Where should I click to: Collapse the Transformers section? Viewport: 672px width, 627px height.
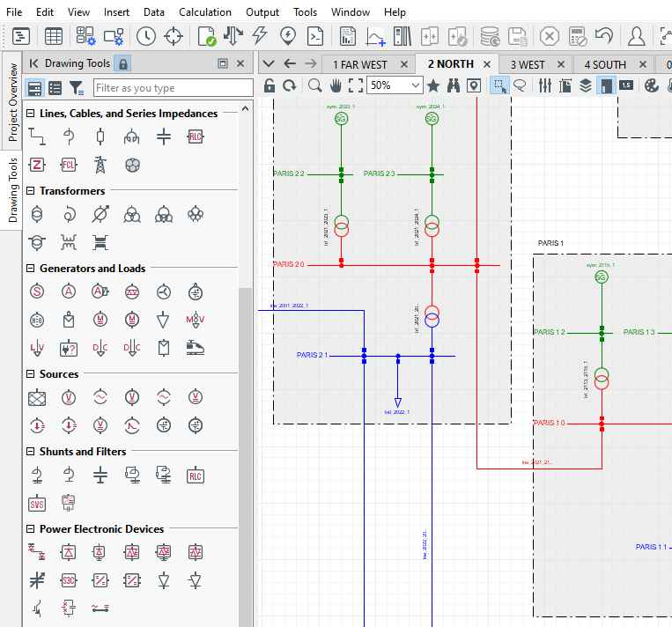tap(31, 191)
